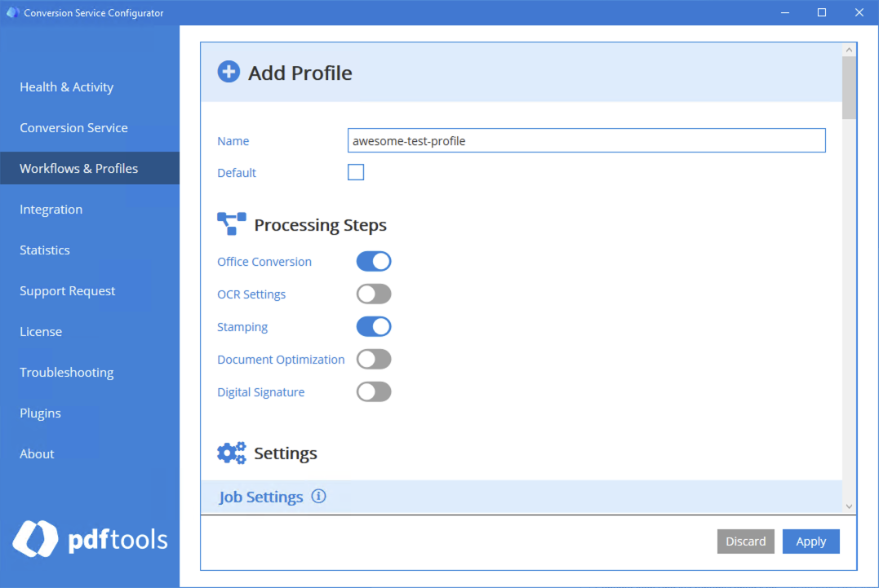Disable the Office Conversion toggle

[x=373, y=261]
